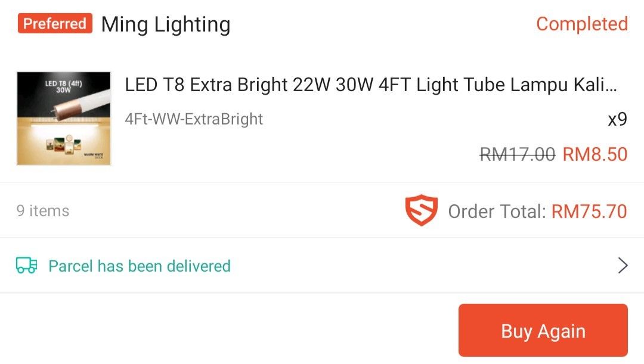Tap the orange shield beside Order Total
This screenshot has width=644, height=364.
(422, 211)
